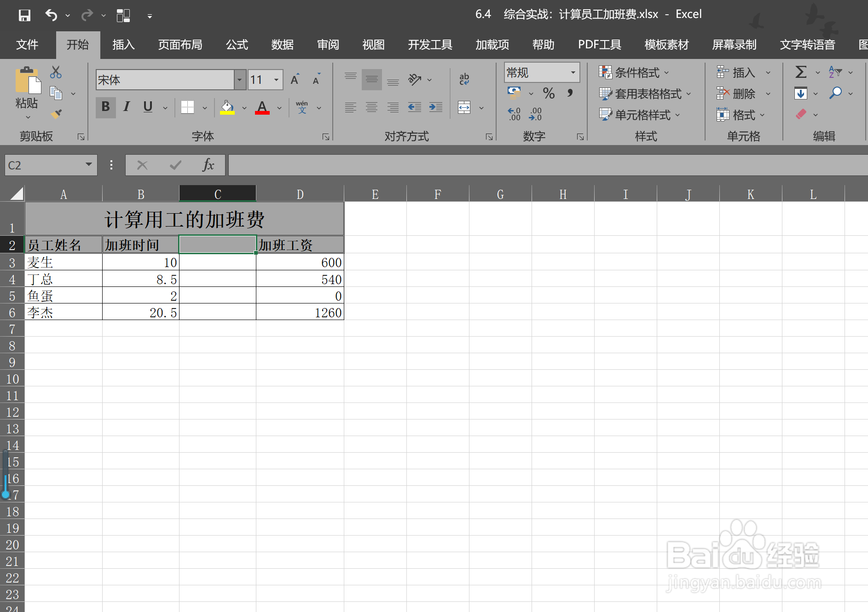This screenshot has height=612, width=868.
Task: Click the Increase Indent icon
Action: pyautogui.click(x=435, y=107)
